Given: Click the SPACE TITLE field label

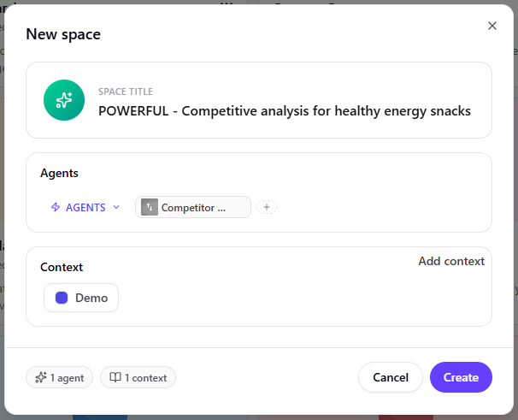Looking at the screenshot, I should (126, 92).
